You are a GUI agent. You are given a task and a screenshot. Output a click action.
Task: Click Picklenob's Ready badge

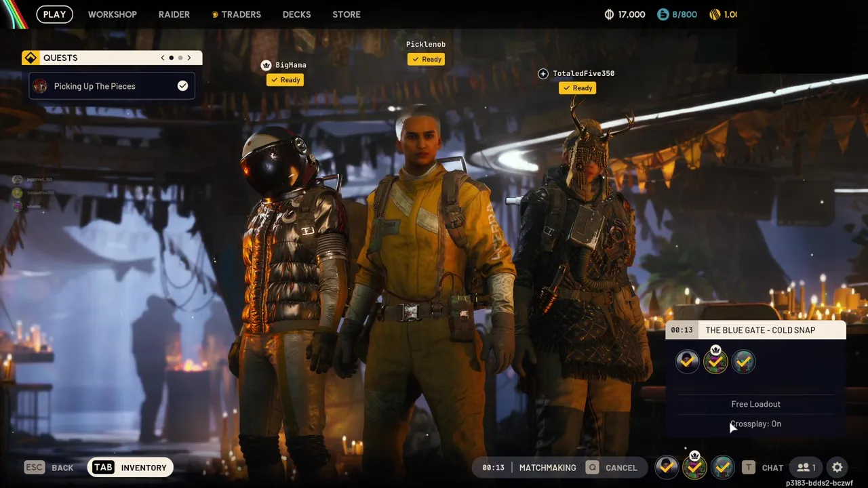[x=426, y=60]
